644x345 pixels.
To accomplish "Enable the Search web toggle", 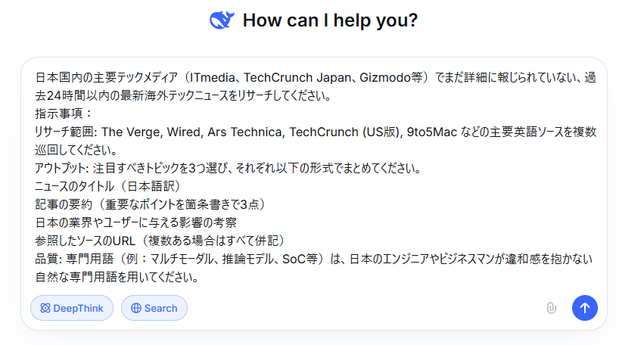I will coord(154,308).
